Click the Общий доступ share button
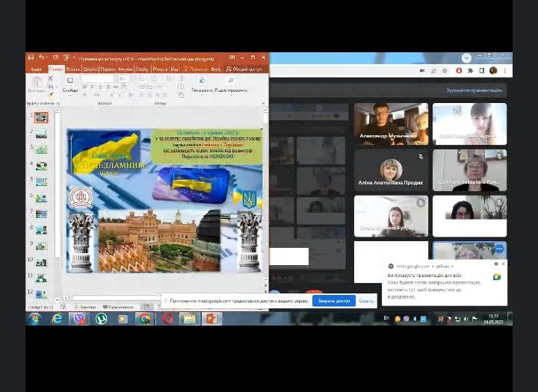 (244, 69)
